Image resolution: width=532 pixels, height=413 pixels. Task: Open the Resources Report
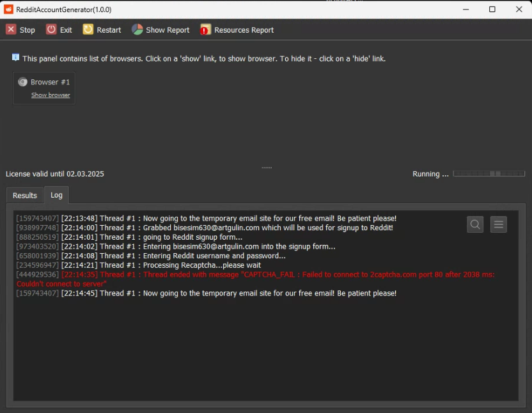pyautogui.click(x=205, y=29)
